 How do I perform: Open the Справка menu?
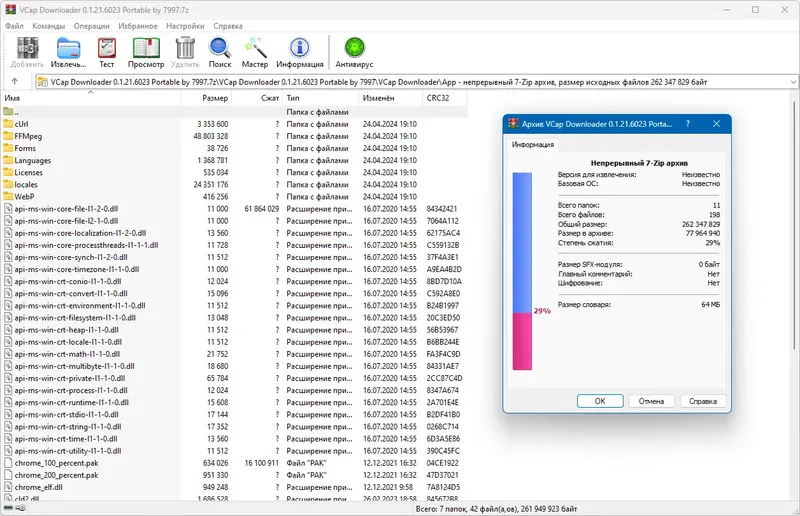pyautogui.click(x=228, y=26)
